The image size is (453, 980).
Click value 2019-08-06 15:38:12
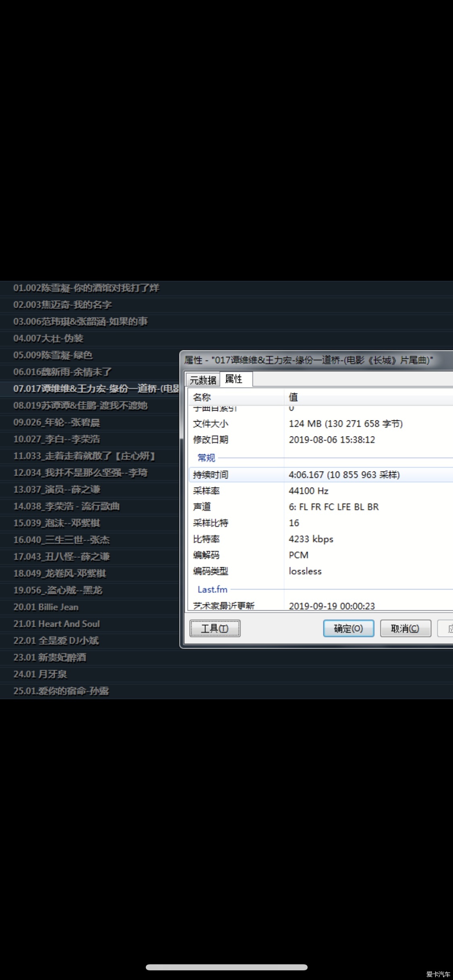coord(332,440)
